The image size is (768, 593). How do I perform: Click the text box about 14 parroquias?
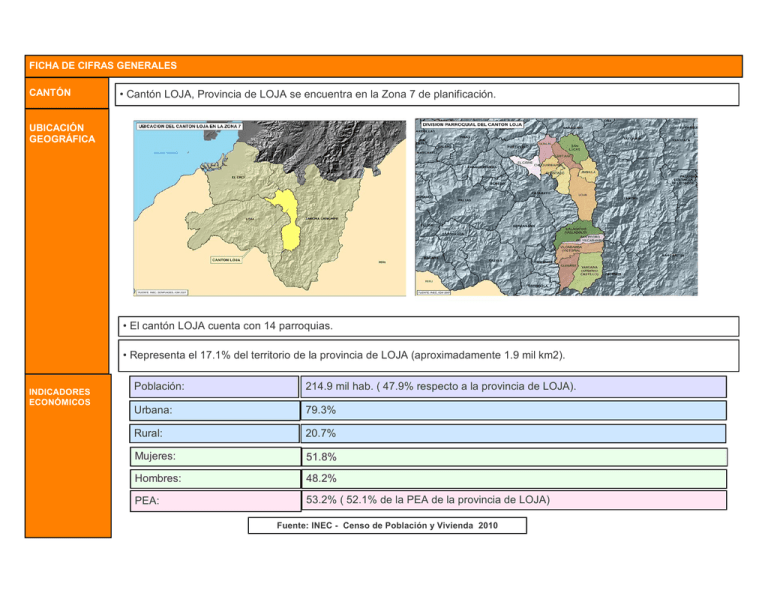click(425, 327)
